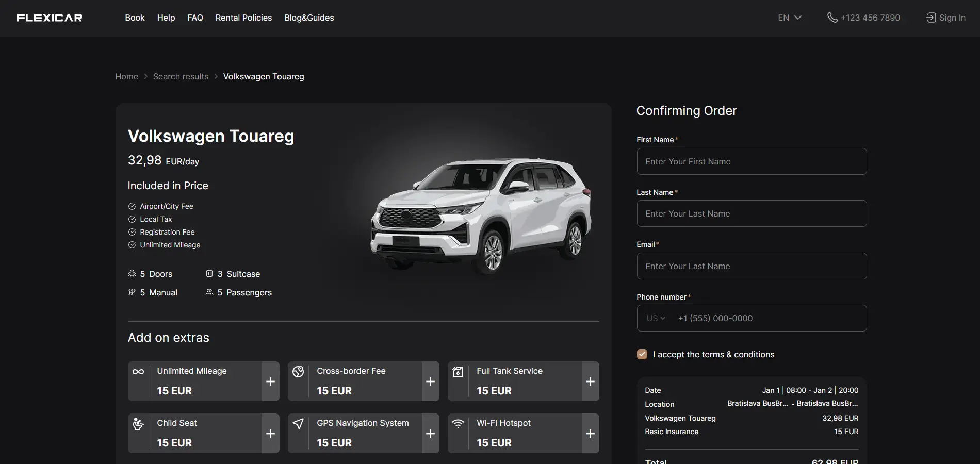Screen dimensions: 980x464
Task: Focus the Last Name input field
Action: click(752, 213)
